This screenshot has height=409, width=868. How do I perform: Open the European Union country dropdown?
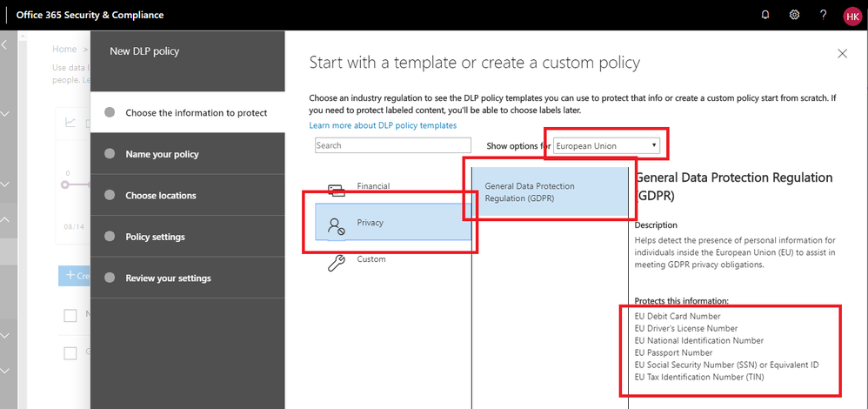607,145
